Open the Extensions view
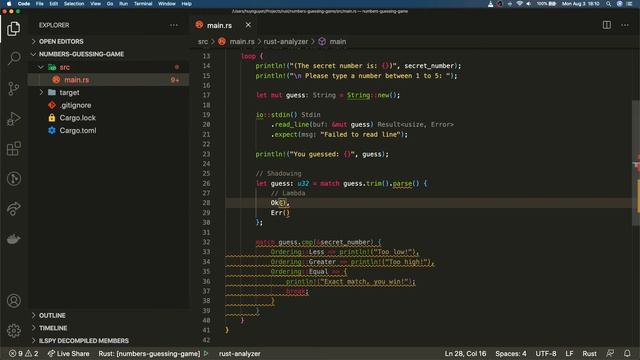Screen dimensions: 640x360 click(x=13, y=149)
